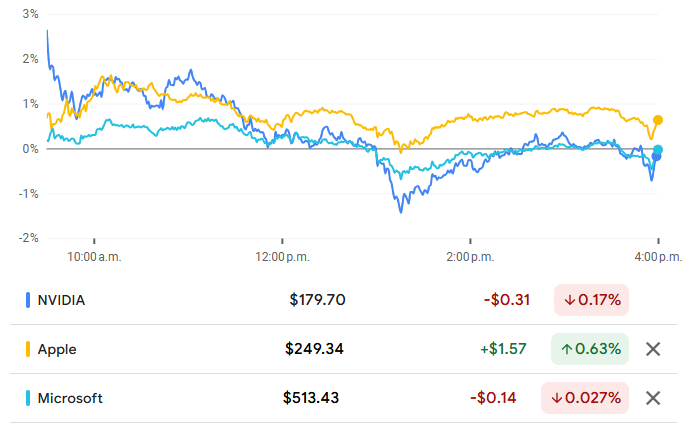Image resolution: width=698 pixels, height=427 pixels.
Task: Click the blue NVIDIA color marker
Action: click(27, 300)
